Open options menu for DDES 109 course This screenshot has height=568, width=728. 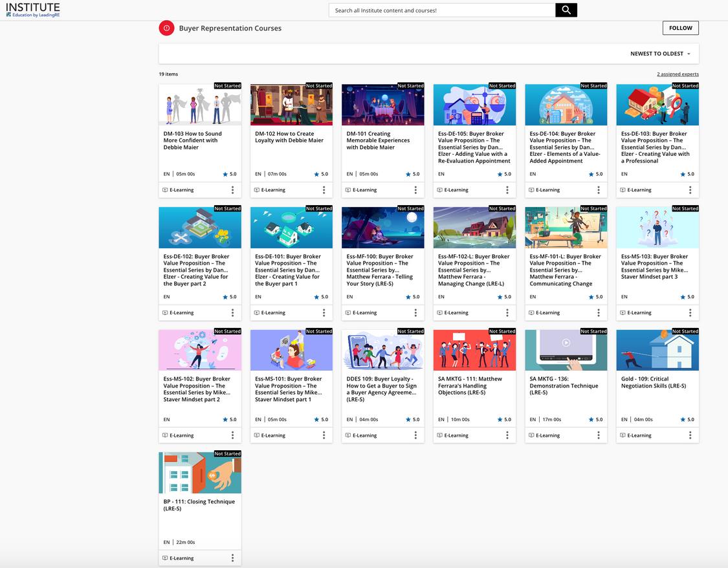coord(415,435)
